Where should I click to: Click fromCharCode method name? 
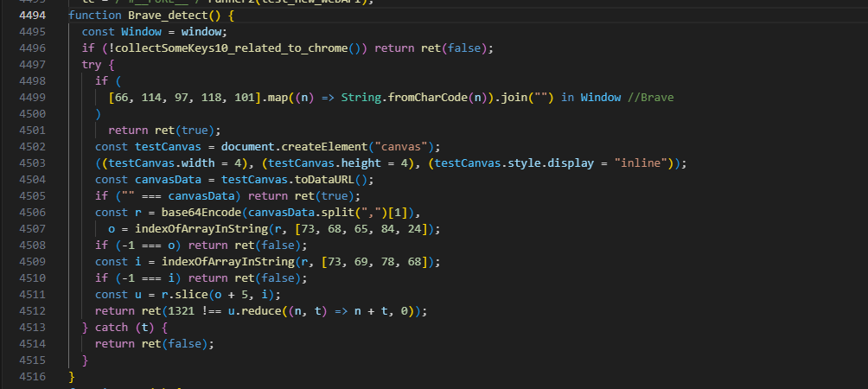point(426,98)
